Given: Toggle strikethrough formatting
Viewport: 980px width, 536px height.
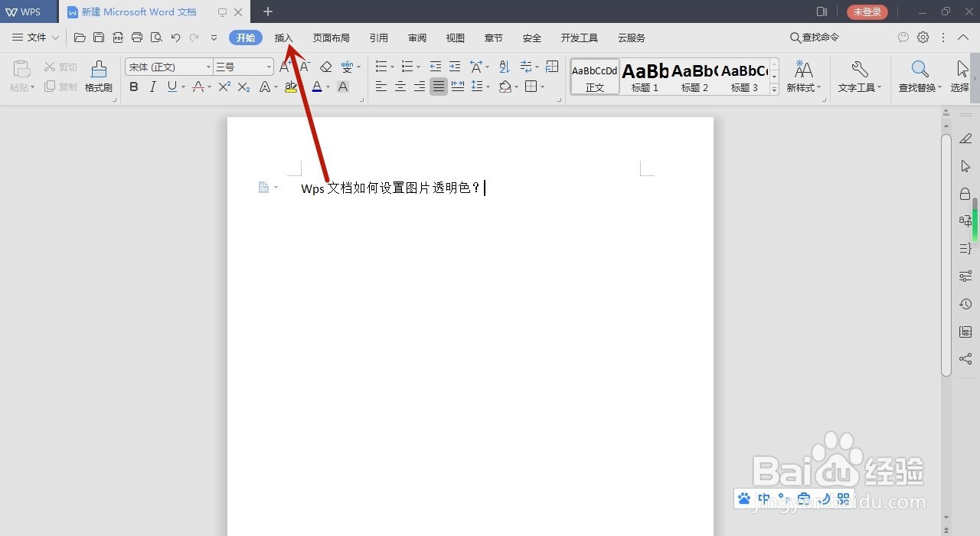Looking at the screenshot, I should coord(198,87).
